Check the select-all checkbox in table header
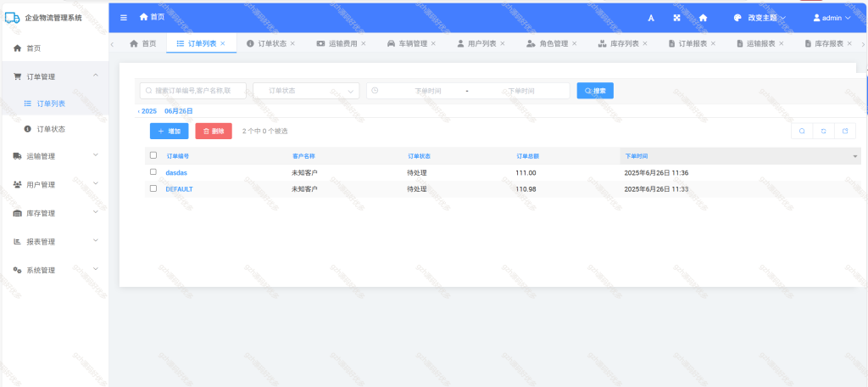The image size is (868, 387). [153, 156]
